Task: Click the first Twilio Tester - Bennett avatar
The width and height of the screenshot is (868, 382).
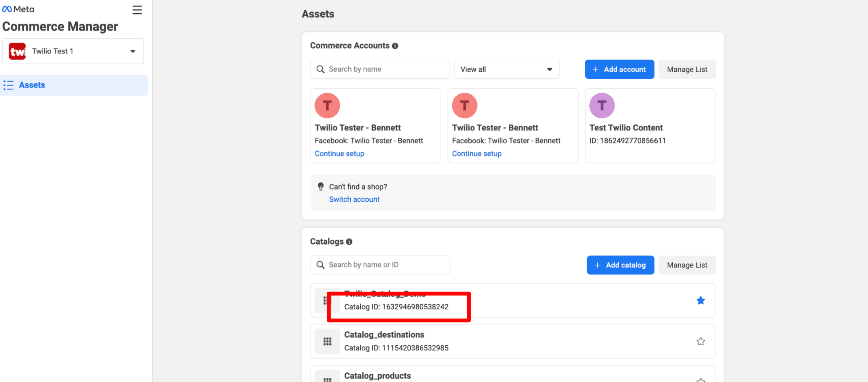Action: pos(326,105)
